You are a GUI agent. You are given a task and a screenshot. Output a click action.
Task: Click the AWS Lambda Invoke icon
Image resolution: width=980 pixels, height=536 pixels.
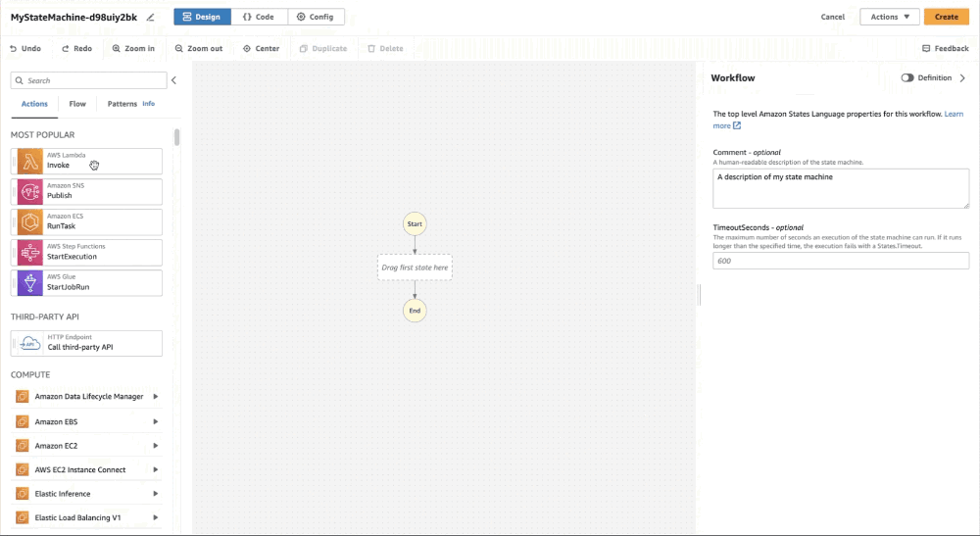coord(30,161)
